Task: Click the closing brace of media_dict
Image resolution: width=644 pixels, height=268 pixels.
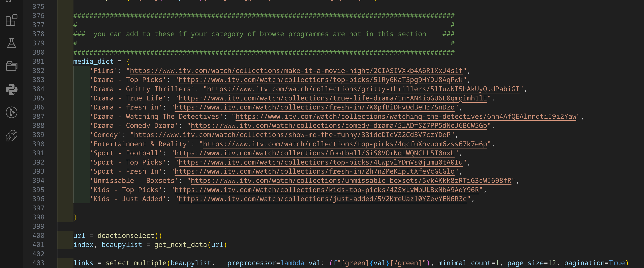Action: 75,217
